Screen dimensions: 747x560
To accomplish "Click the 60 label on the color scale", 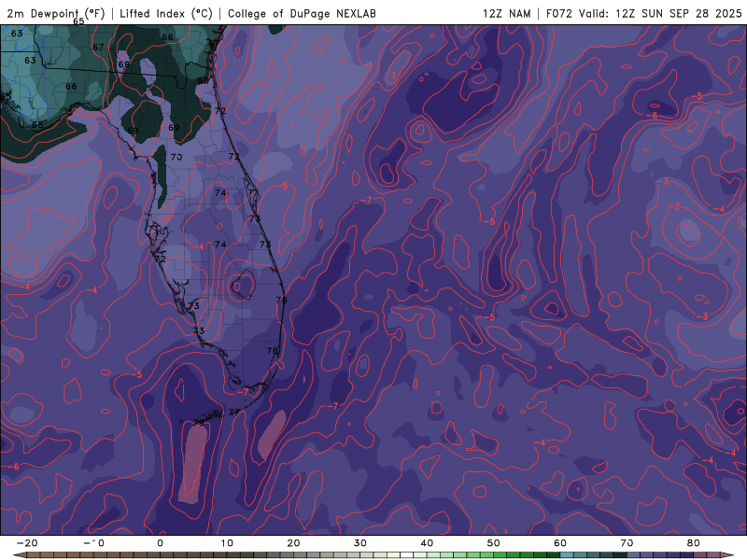I will pyautogui.click(x=560, y=543).
